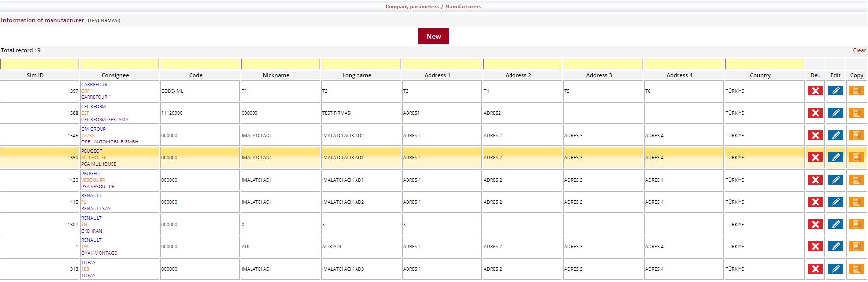Focus the Long name filter field
Screen dimensions: 868x282
361,64
